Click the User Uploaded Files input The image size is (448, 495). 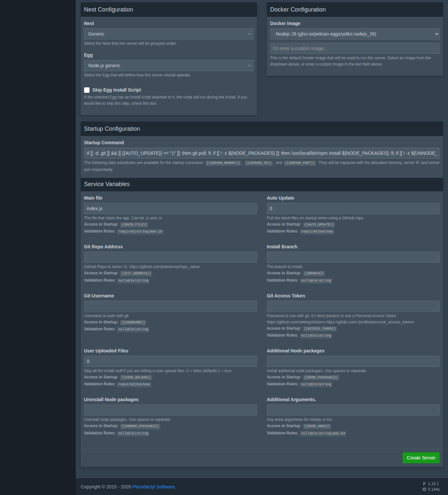point(170,361)
